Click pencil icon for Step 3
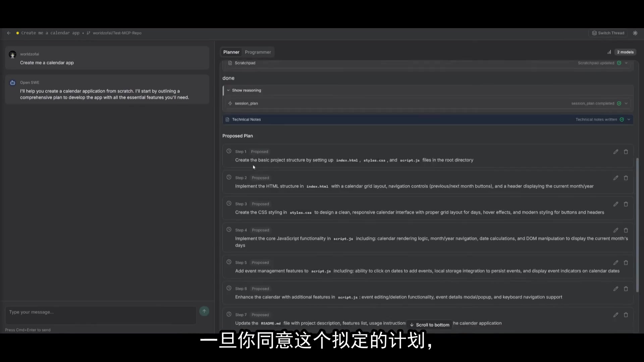 [x=615, y=204]
